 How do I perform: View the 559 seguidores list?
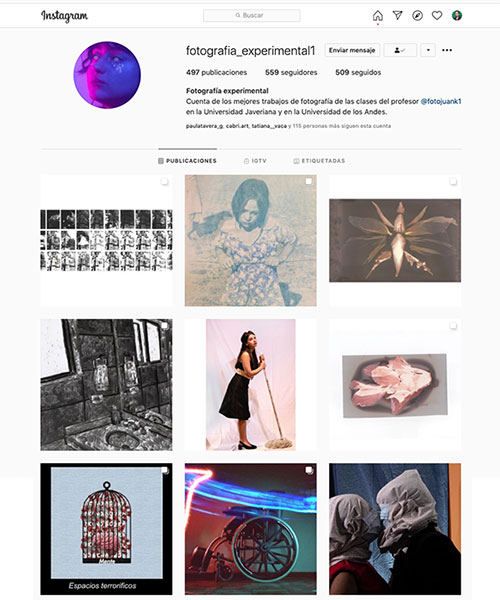coord(291,72)
